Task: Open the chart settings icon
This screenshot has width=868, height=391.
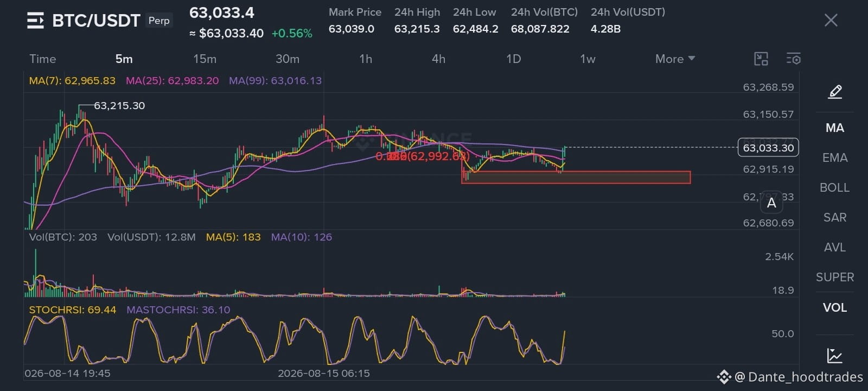Action: coord(793,59)
